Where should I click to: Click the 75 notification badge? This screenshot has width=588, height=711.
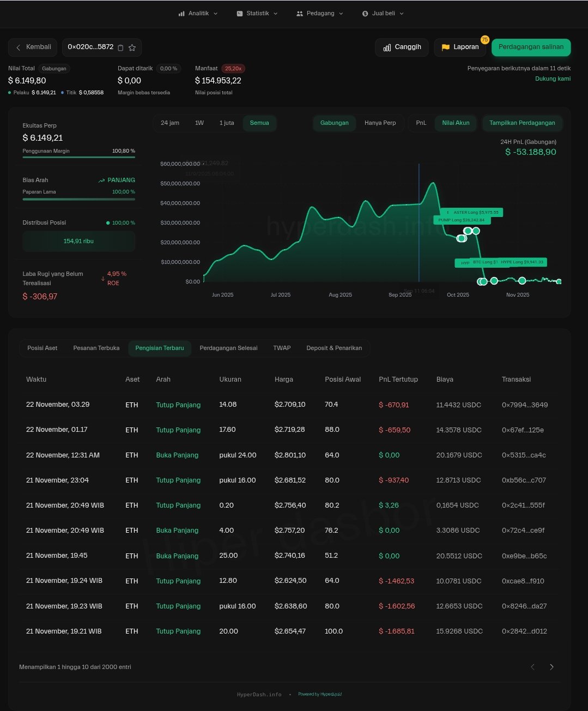[x=484, y=40]
